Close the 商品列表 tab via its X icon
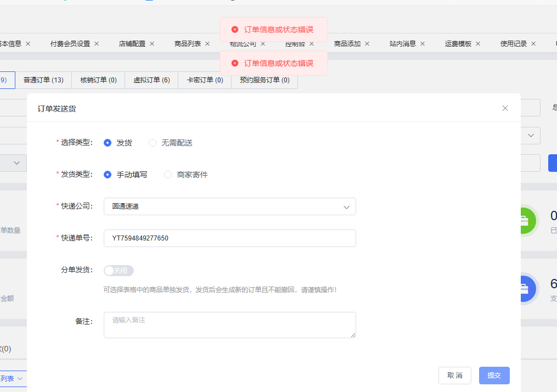The image size is (557, 392). (207, 43)
